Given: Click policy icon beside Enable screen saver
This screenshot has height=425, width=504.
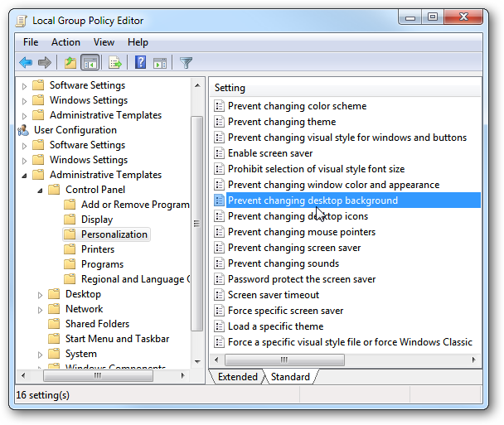Looking at the screenshot, I should tap(219, 153).
